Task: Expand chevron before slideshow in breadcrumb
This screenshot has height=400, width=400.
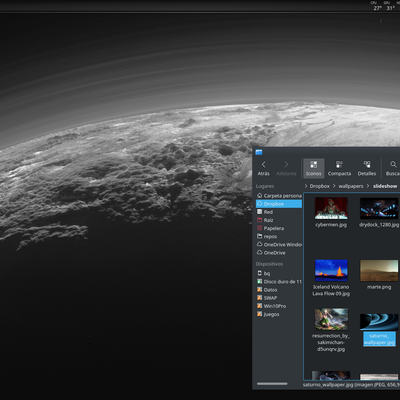Action: click(x=368, y=186)
